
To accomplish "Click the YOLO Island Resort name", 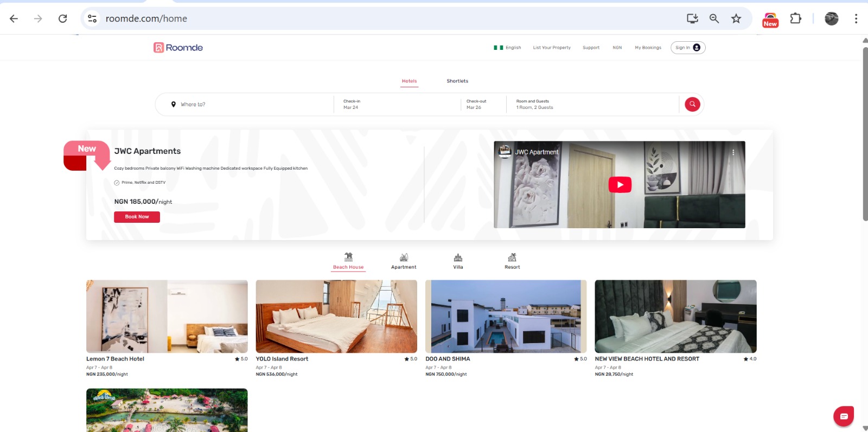I will [x=282, y=359].
